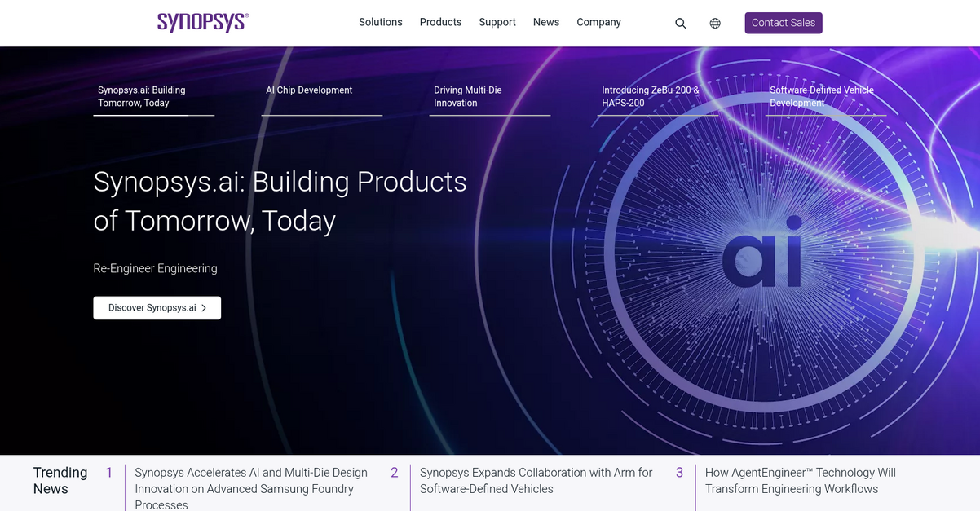Viewport: 980px width, 511px height.
Task: Click the Discover Synopsys.ai button
Action: click(157, 308)
